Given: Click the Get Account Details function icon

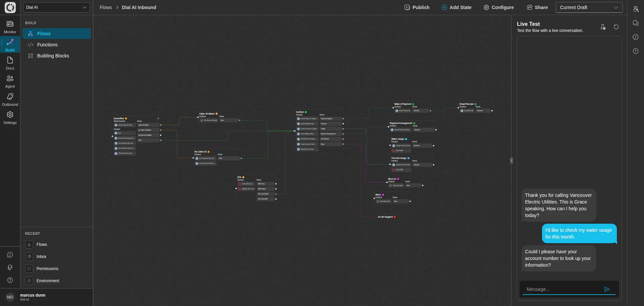Looking at the screenshot, I should click(x=201, y=120).
